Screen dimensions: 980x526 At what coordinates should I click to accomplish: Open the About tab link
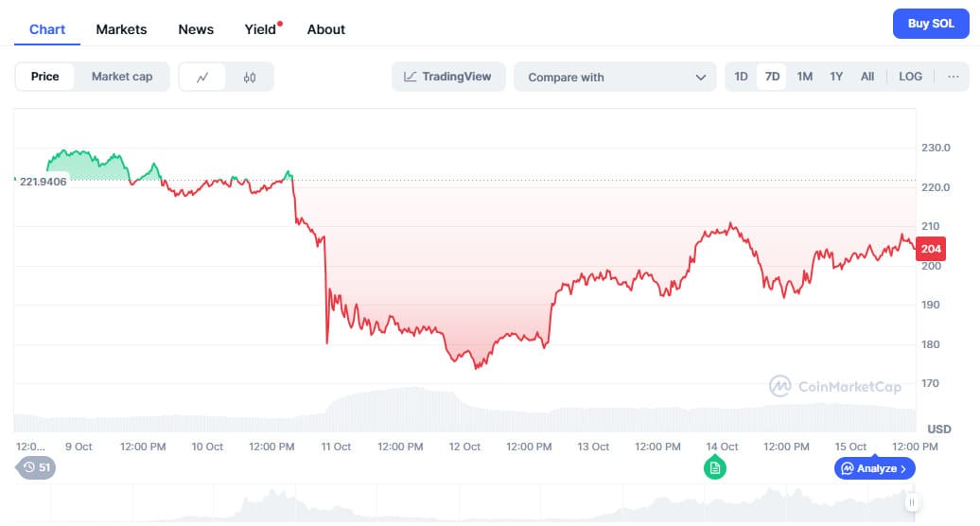325,29
